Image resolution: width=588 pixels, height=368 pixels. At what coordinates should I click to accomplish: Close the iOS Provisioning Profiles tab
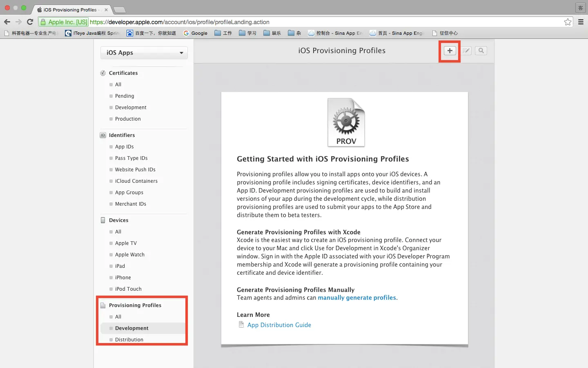click(x=106, y=10)
